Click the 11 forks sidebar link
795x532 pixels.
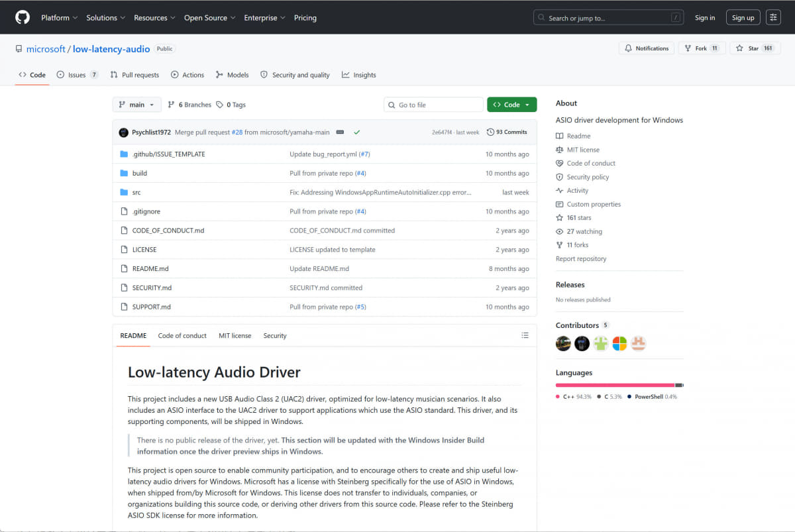tap(572, 244)
